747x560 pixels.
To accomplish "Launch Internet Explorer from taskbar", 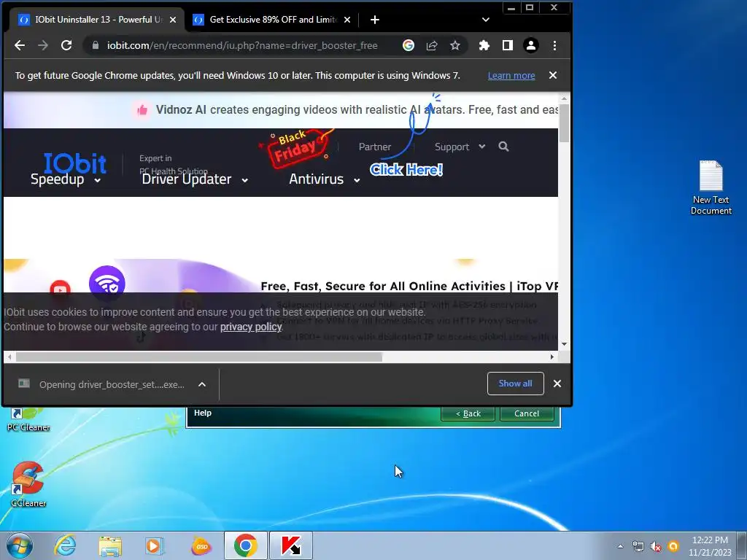I will point(65,545).
